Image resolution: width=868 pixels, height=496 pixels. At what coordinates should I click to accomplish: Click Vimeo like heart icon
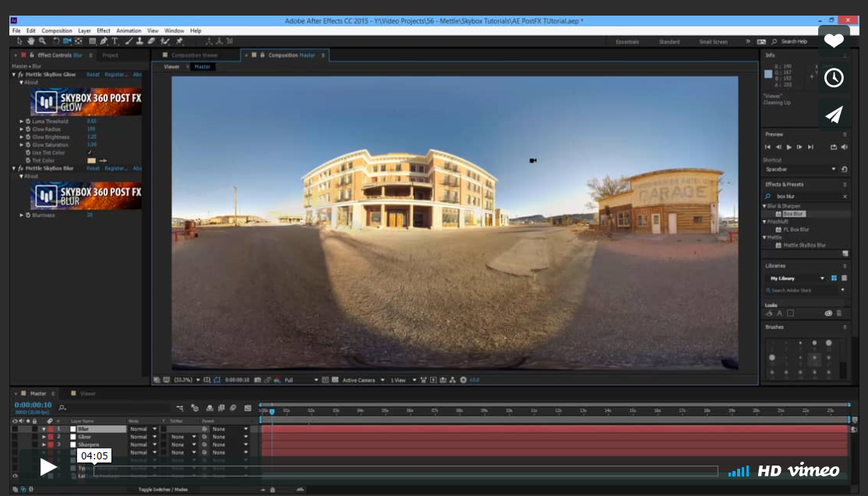click(x=834, y=41)
